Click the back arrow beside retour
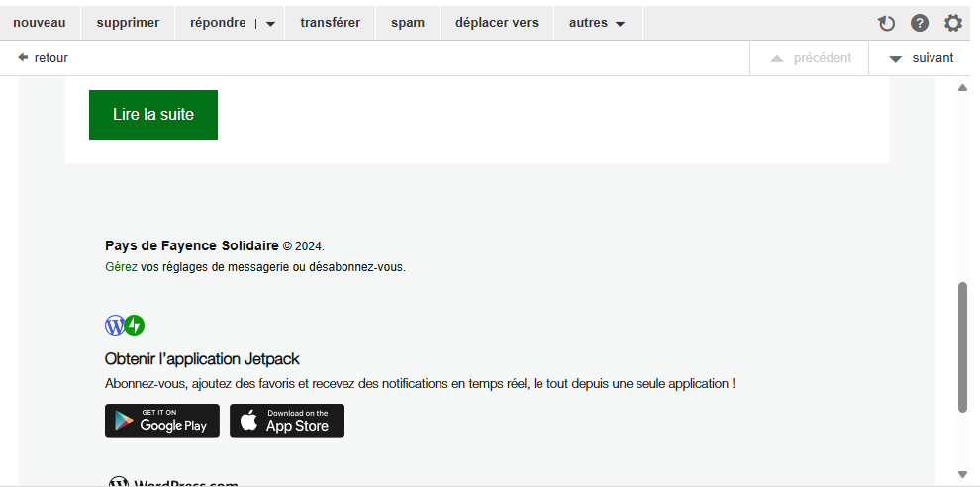 point(23,58)
